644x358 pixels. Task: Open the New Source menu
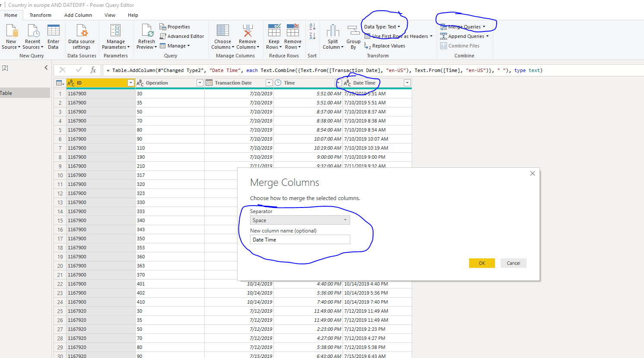(x=11, y=37)
